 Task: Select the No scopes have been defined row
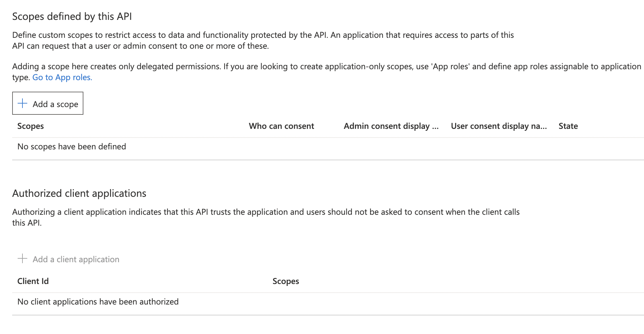[x=72, y=147]
